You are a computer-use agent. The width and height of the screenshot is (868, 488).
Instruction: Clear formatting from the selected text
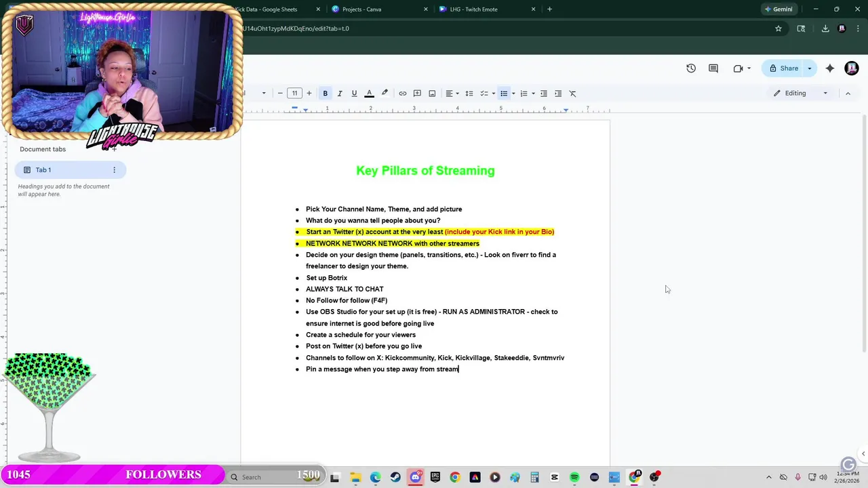pyautogui.click(x=572, y=94)
